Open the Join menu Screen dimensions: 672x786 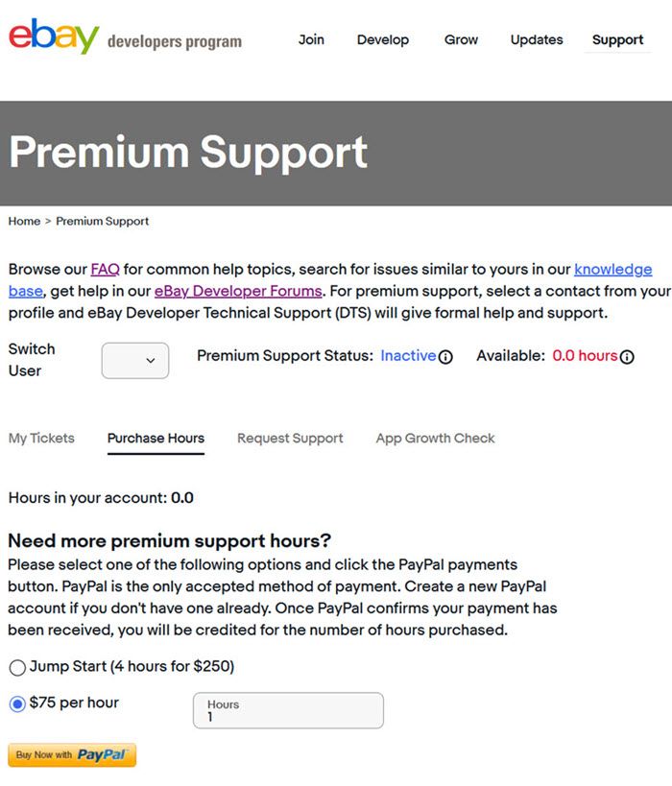click(311, 39)
